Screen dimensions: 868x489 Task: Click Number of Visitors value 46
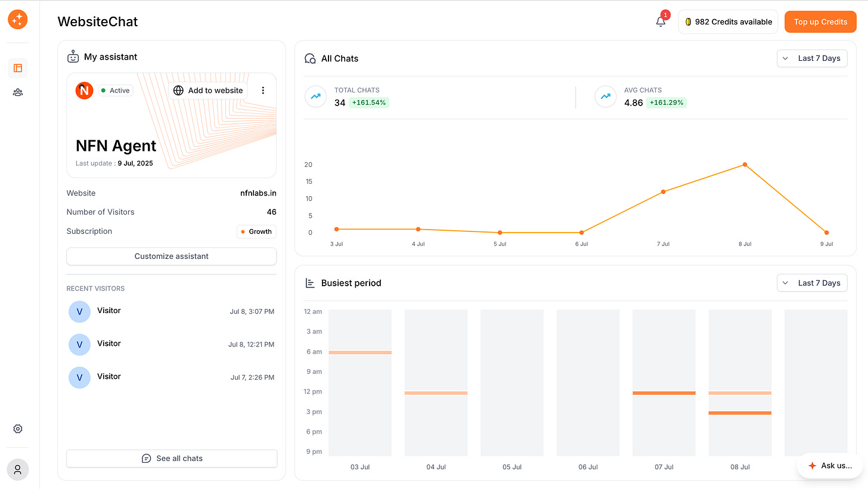pyautogui.click(x=271, y=212)
